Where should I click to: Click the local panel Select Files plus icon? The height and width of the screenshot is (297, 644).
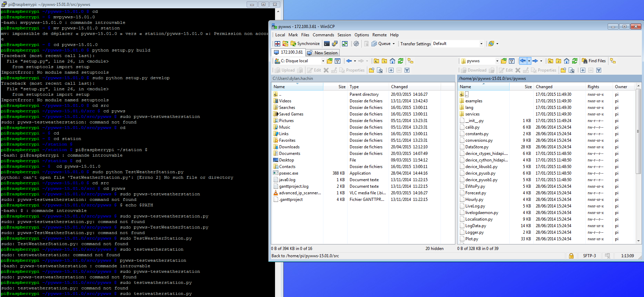point(391,70)
